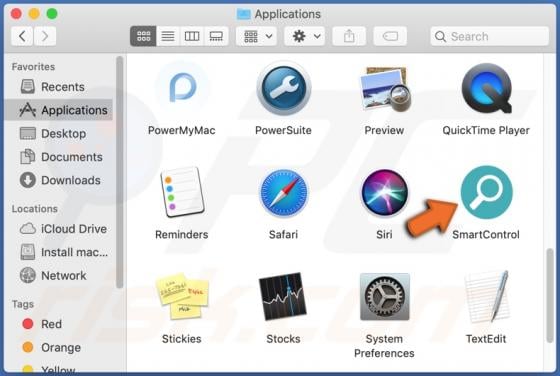This screenshot has height=376, width=560.
Task: Open Desktop in the sidebar
Action: click(59, 134)
